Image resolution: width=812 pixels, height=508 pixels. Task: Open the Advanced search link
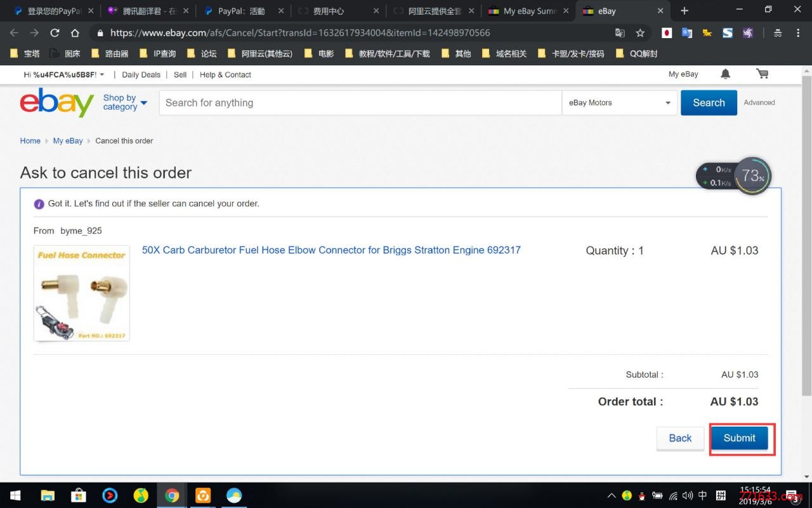(x=759, y=102)
